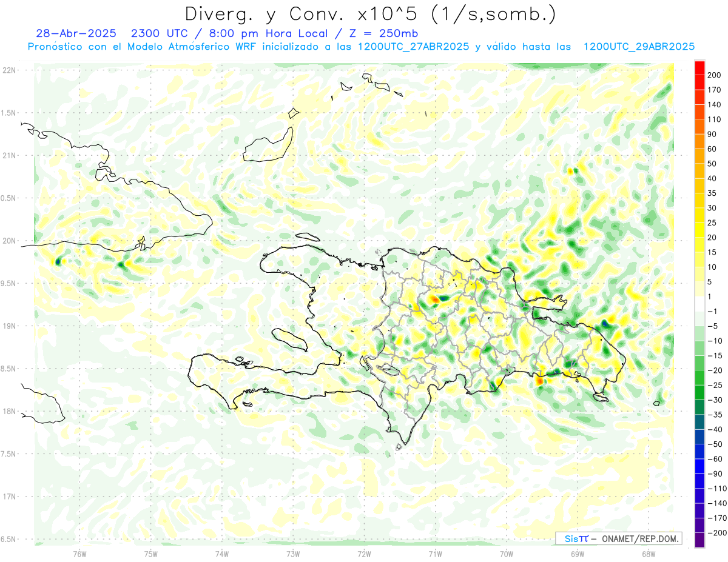
Task: Click the "-200" color scale value
Action: coord(716,533)
